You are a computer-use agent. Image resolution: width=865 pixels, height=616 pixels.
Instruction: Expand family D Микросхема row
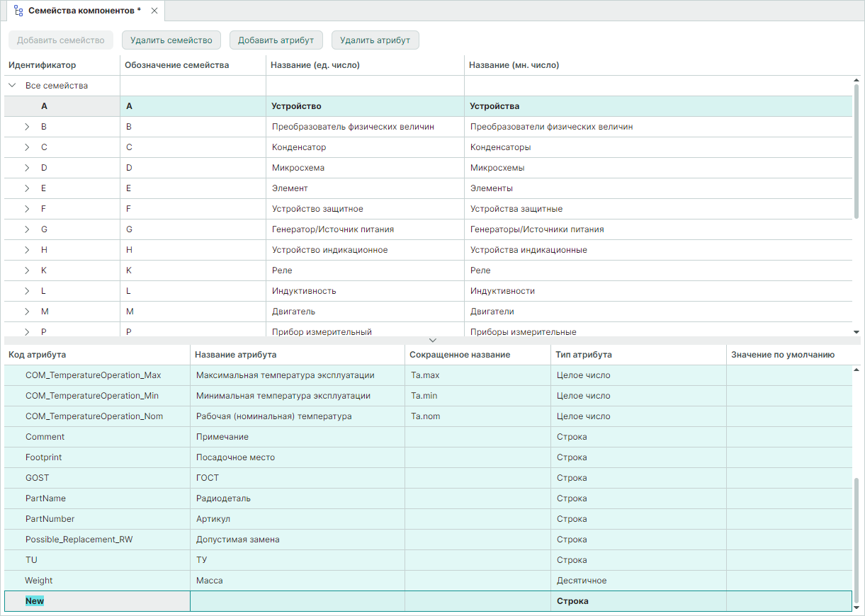point(27,168)
